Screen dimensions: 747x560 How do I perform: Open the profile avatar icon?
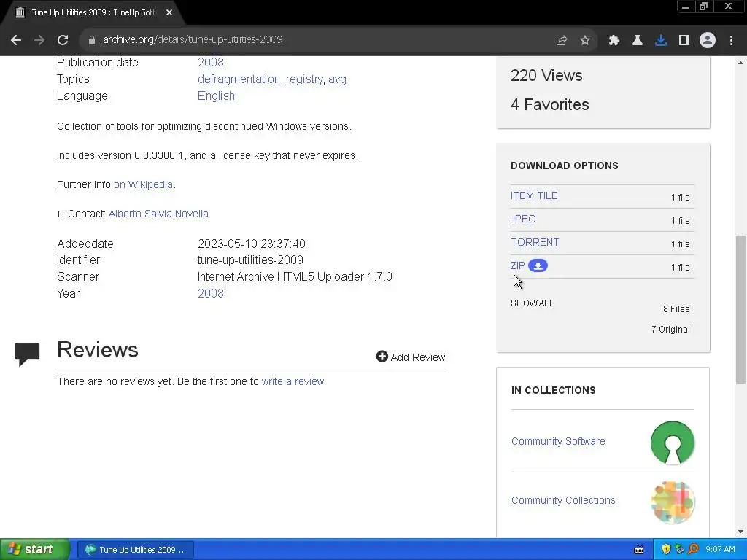pos(708,40)
